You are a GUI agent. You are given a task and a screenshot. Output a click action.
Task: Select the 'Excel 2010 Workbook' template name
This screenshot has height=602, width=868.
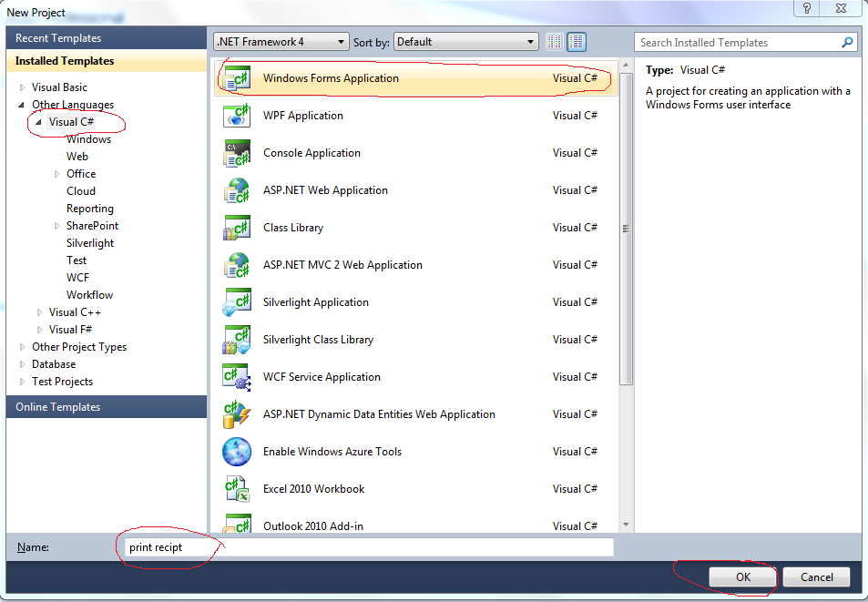click(x=313, y=489)
